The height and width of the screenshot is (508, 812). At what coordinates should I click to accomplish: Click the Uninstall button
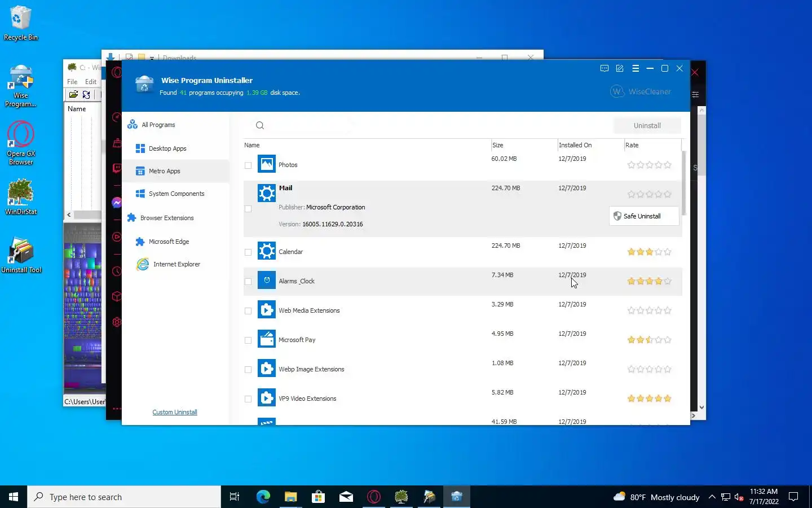tap(647, 125)
